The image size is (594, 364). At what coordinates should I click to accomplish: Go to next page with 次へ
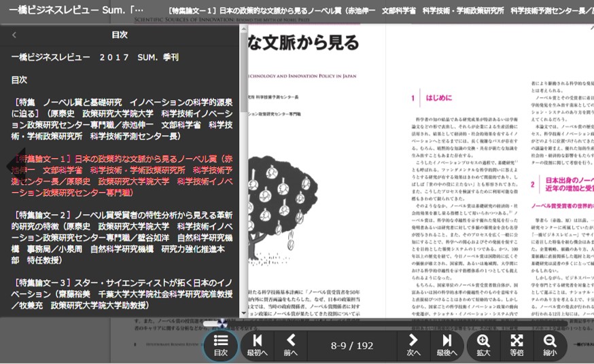[413, 346]
